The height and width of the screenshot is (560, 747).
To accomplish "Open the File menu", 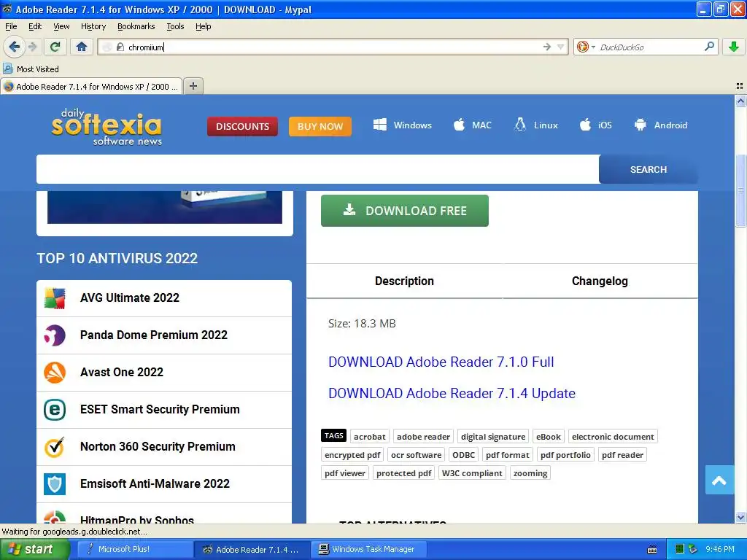I will coord(11,26).
